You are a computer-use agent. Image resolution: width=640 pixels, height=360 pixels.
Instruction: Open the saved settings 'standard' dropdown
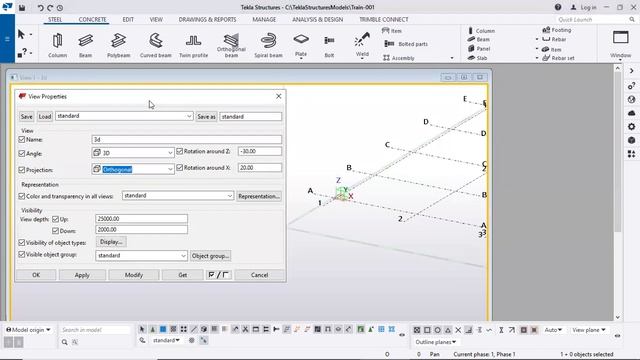(124, 116)
